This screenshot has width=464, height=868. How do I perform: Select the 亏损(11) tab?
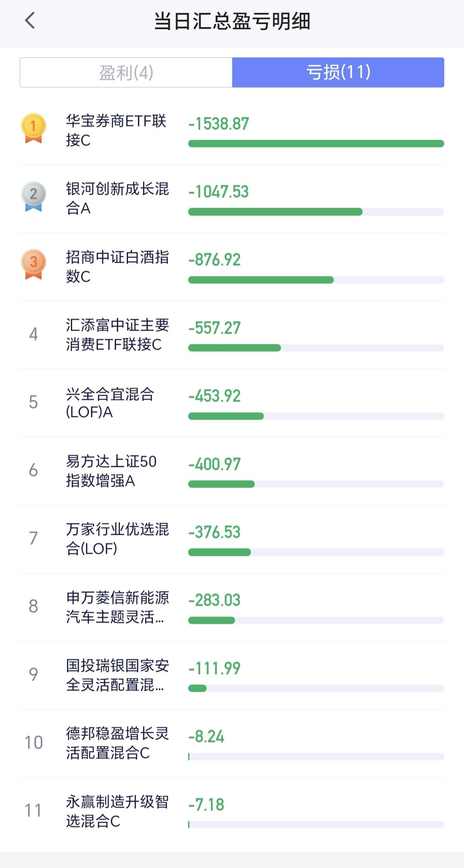[x=338, y=73]
